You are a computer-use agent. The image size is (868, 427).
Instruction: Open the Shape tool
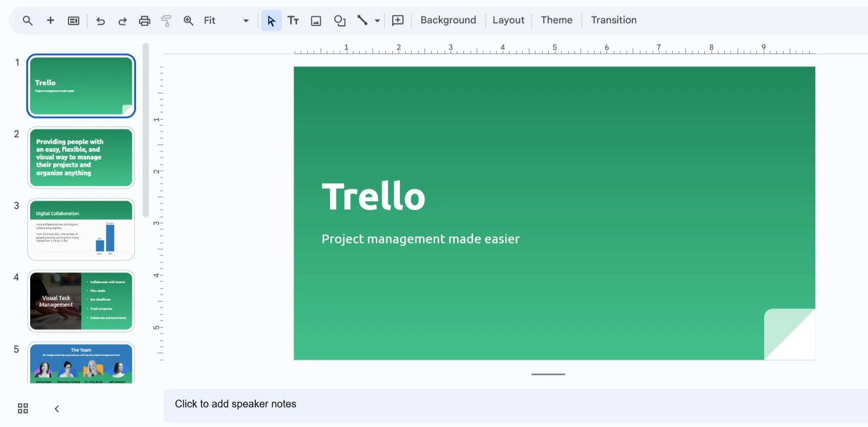340,20
